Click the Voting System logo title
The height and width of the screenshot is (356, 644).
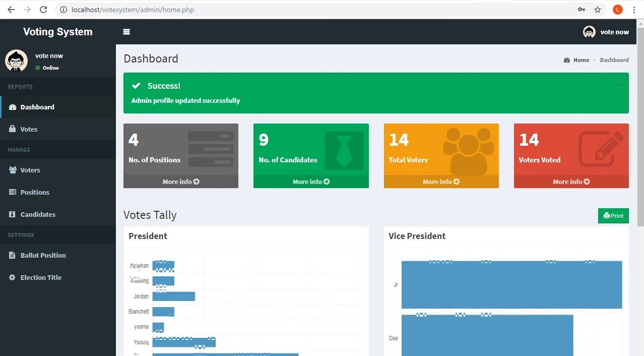pos(58,32)
